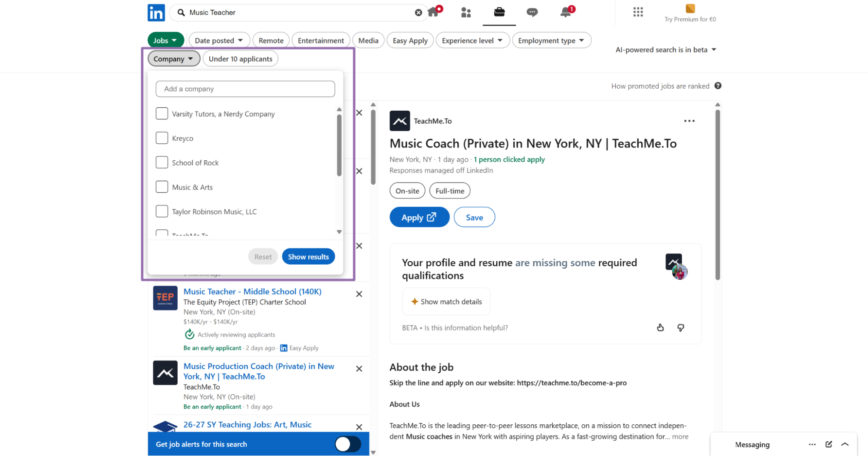868x456 pixels.
Task: Click the company list scrollbar thumb
Action: (x=339, y=145)
